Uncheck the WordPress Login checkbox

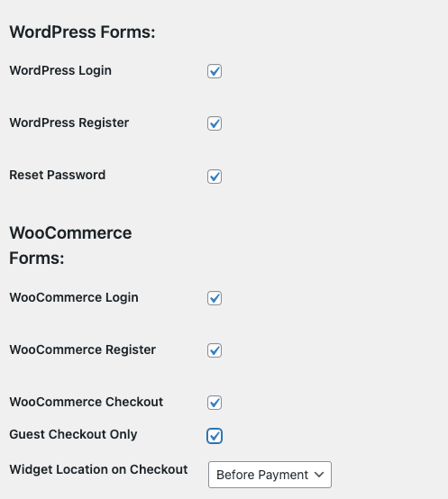pyautogui.click(x=215, y=71)
